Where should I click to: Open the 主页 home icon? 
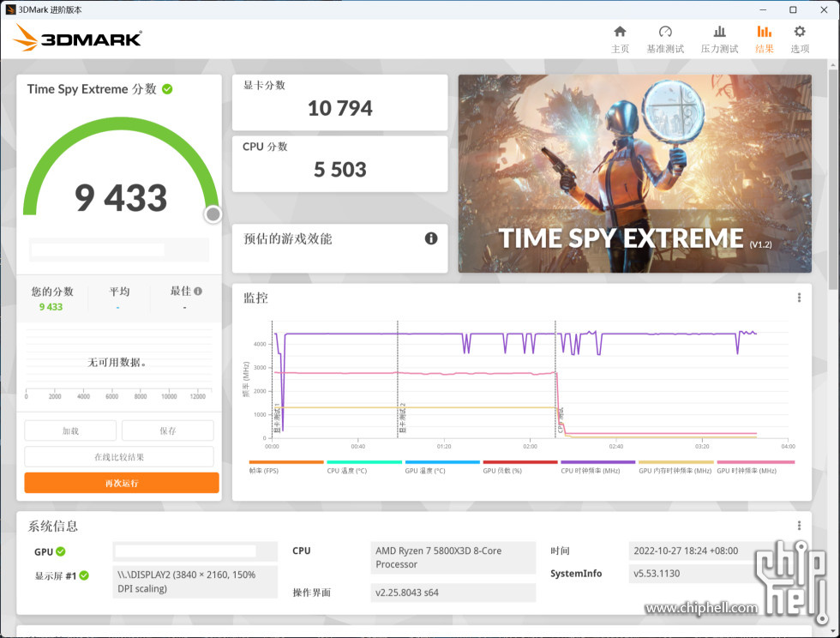(x=620, y=33)
